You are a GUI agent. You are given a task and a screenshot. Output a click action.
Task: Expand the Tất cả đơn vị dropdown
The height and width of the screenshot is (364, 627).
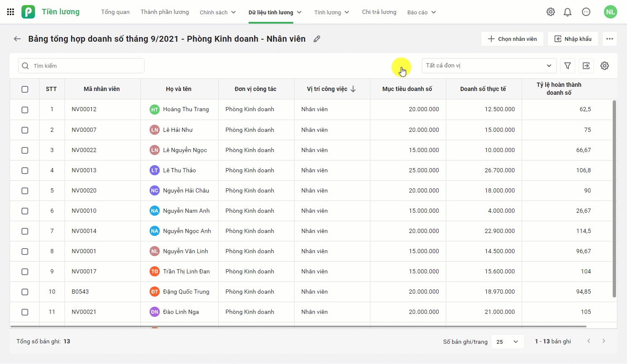(x=489, y=66)
